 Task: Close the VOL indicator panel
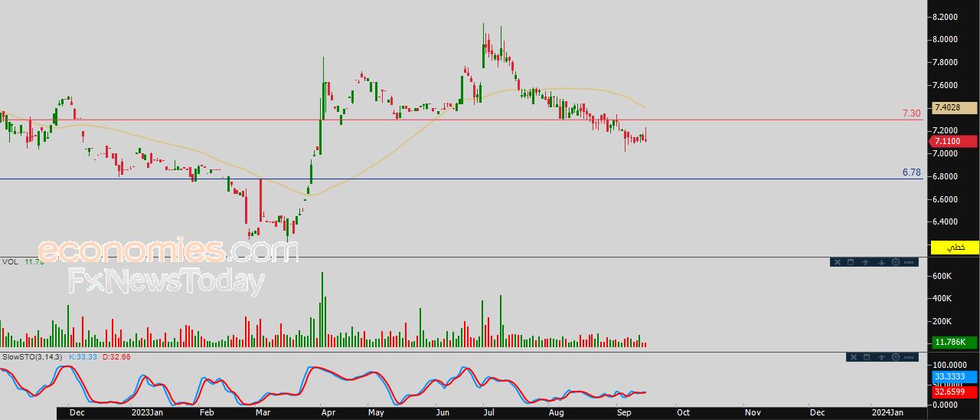tap(838, 262)
